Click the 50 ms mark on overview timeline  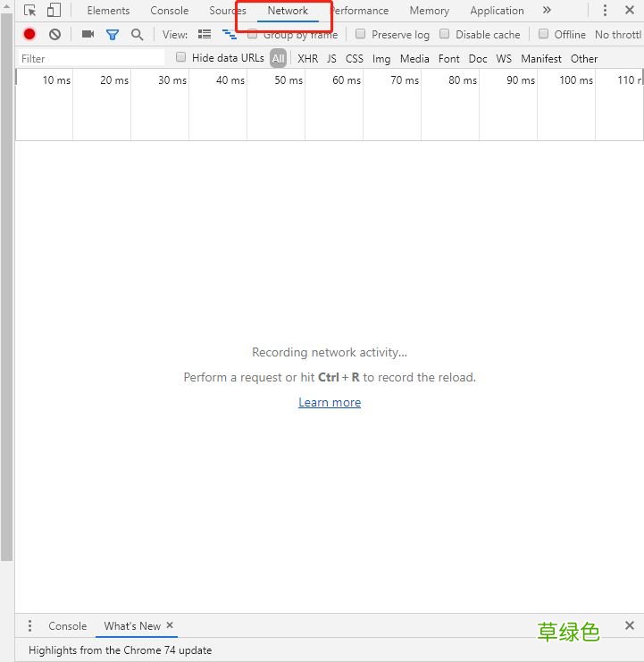[289, 80]
